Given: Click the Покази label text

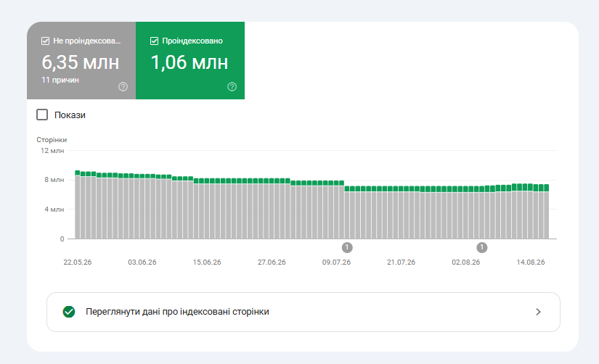Looking at the screenshot, I should tap(70, 115).
